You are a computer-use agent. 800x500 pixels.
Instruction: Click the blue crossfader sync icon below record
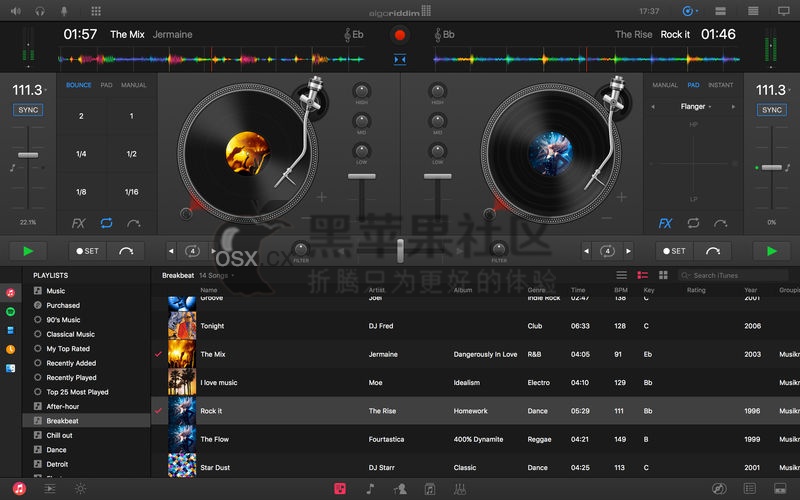pyautogui.click(x=400, y=60)
